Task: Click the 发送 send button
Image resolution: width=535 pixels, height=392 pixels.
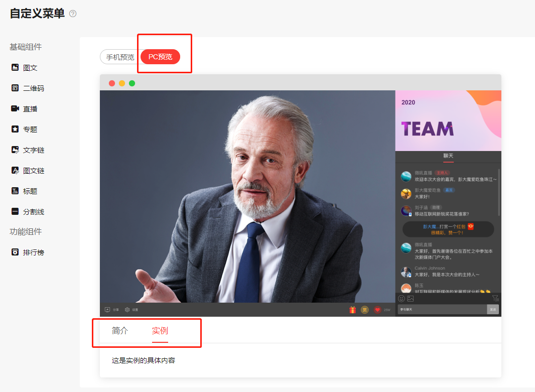Action: 493,310
